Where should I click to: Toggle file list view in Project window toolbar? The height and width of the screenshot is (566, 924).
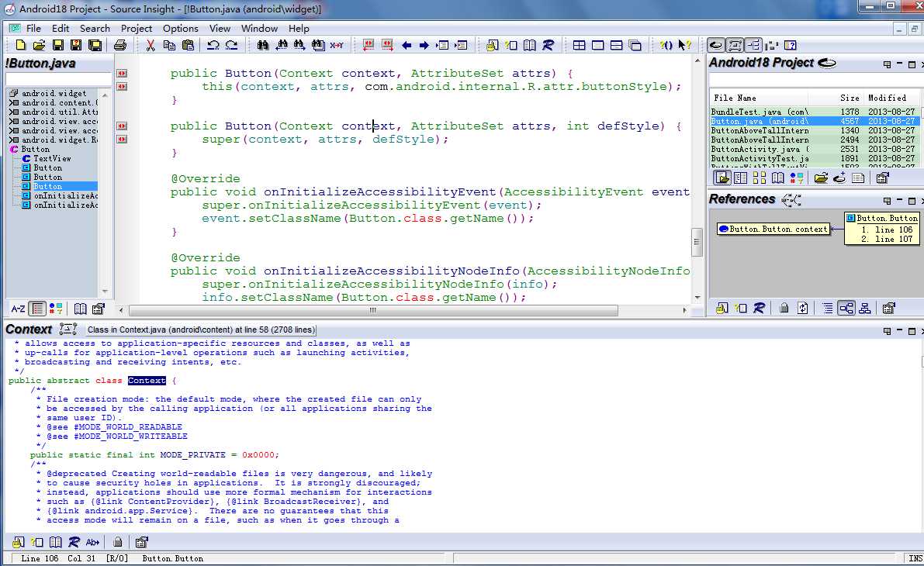point(722,178)
